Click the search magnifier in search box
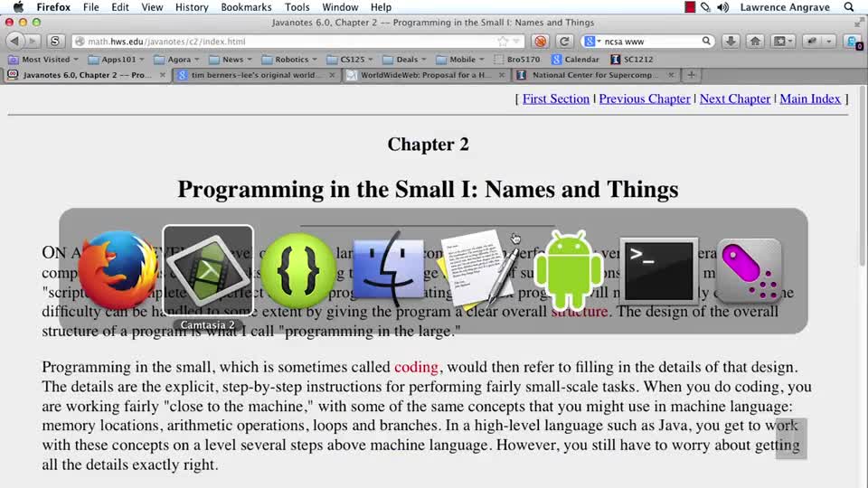This screenshot has height=488, width=868. coord(706,41)
